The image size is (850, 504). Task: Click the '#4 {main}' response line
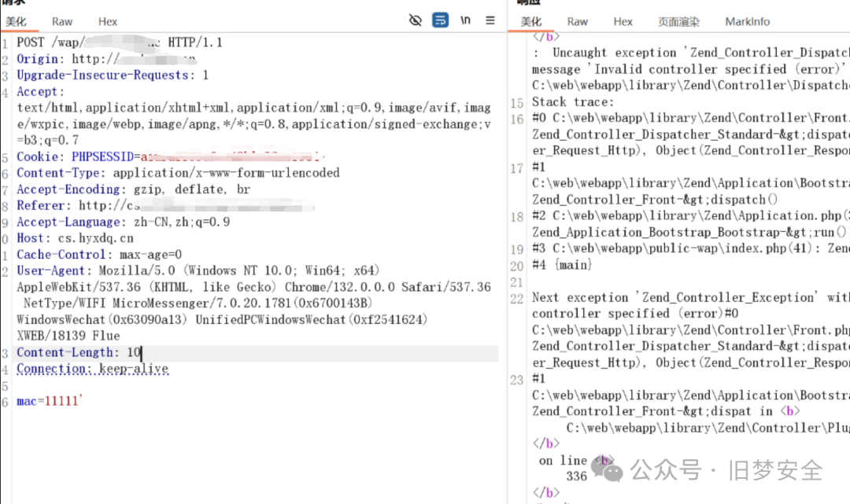point(562,265)
